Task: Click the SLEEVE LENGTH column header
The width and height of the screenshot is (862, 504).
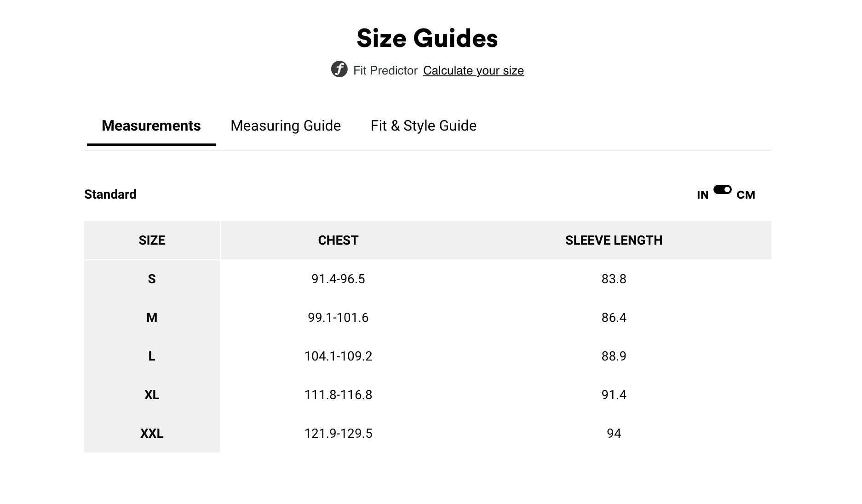Action: click(614, 240)
